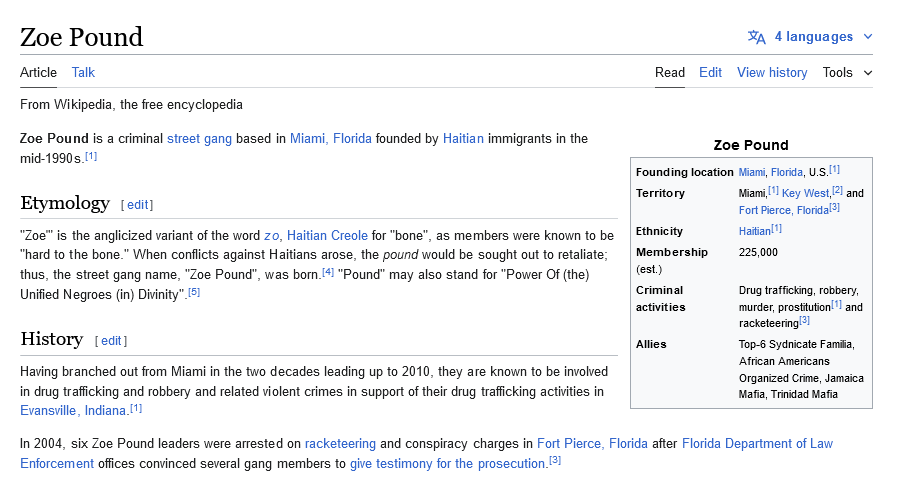The image size is (903, 496).
Task: Open Miami link in infobox Founding location
Action: 752,172
